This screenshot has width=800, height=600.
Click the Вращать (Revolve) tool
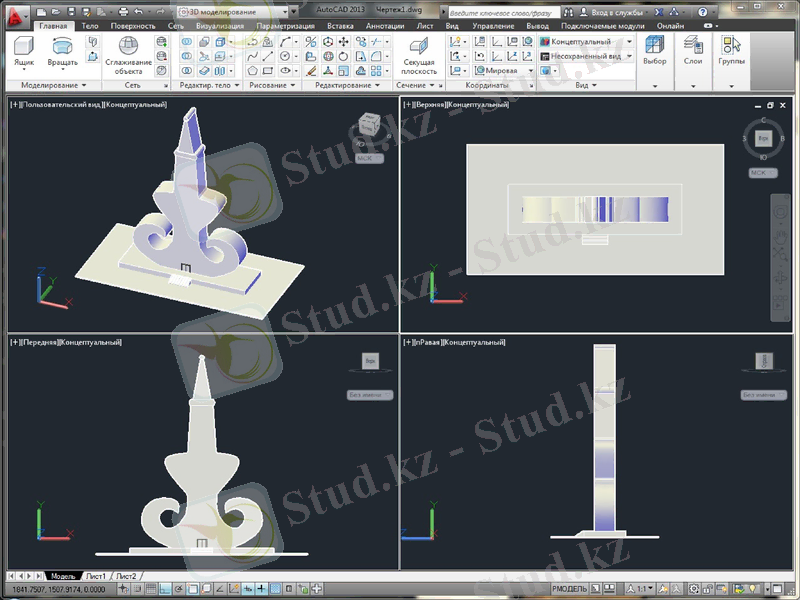(x=62, y=51)
